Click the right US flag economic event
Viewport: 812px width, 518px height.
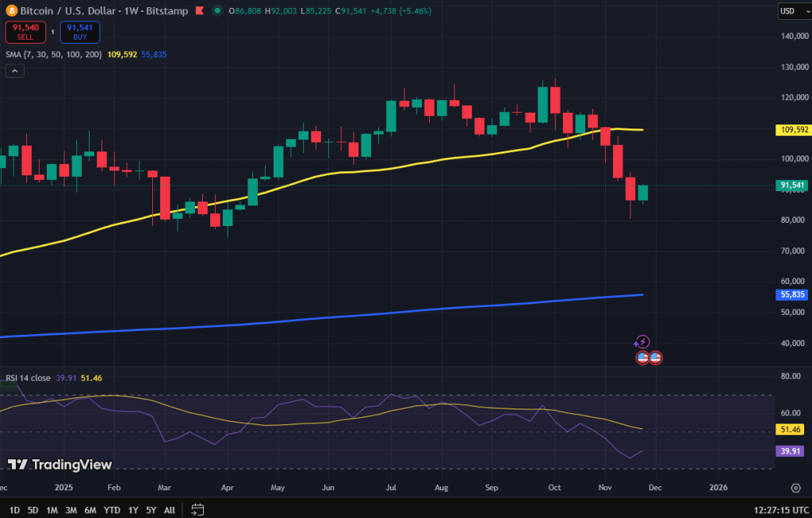(x=656, y=358)
